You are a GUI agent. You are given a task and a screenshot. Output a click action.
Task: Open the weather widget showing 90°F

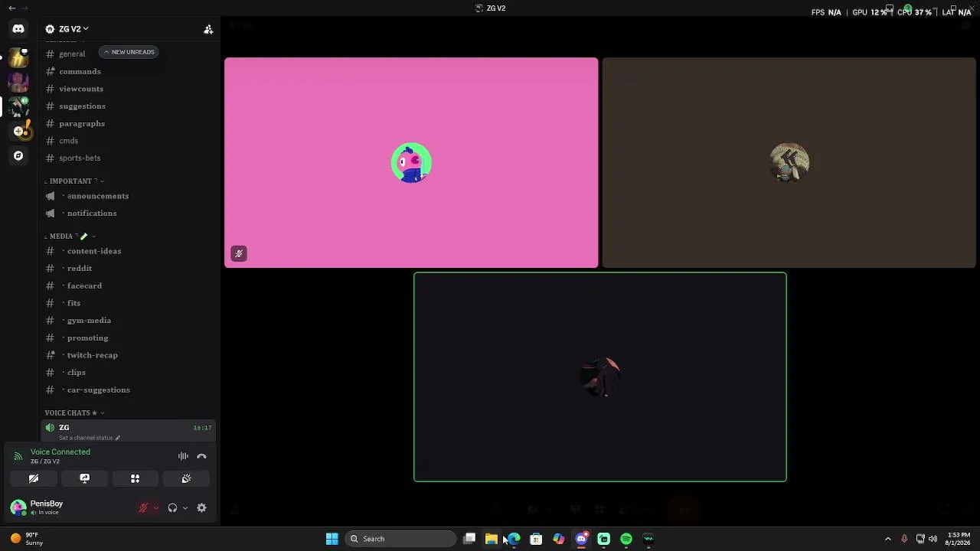coord(27,539)
